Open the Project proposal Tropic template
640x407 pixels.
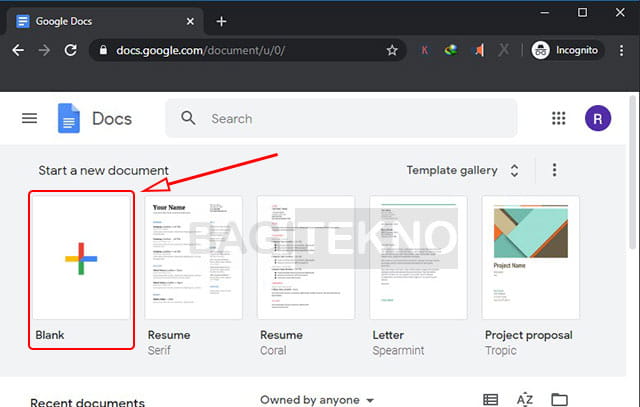tap(531, 258)
